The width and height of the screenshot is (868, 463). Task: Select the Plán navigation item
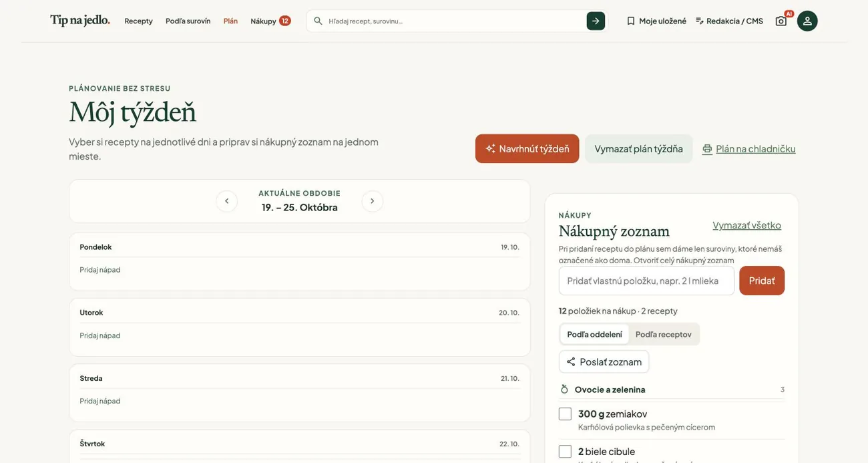tap(230, 21)
